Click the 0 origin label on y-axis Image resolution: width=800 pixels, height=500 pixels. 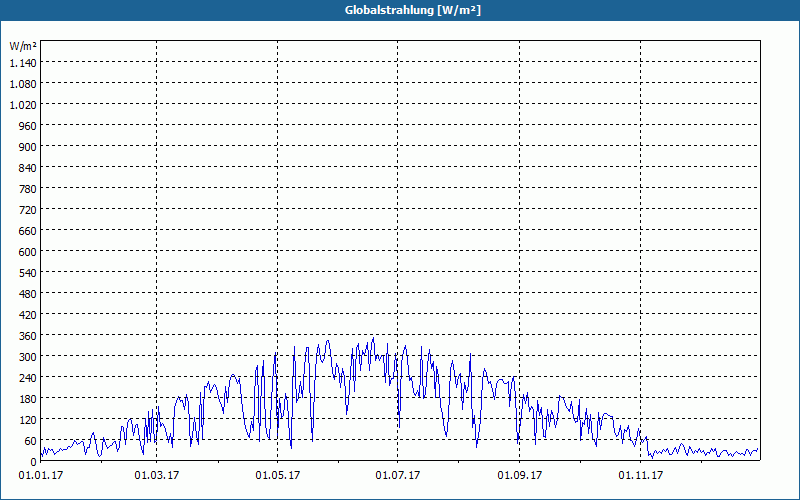pyautogui.click(x=34, y=462)
